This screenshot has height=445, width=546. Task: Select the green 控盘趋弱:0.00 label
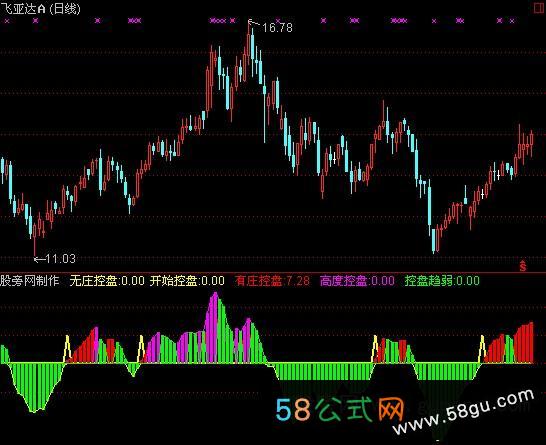(x=442, y=281)
